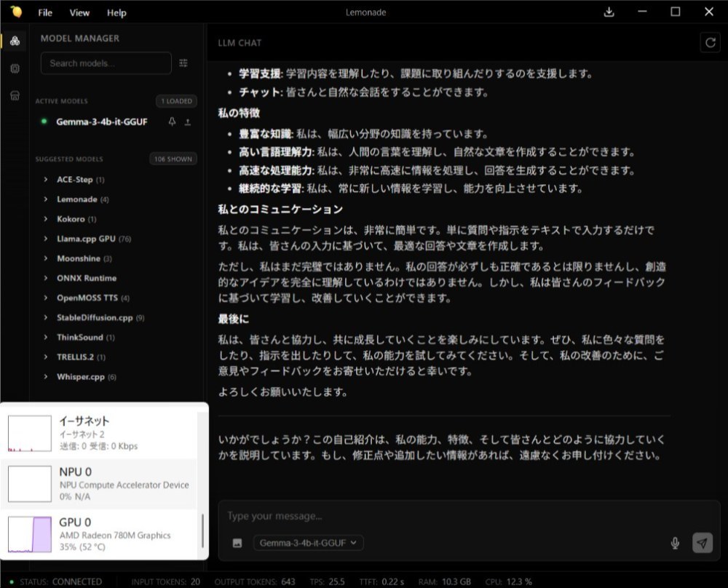Open the marketplace store sidebar icon
Viewport: 728px width, 588px height.
(15, 96)
